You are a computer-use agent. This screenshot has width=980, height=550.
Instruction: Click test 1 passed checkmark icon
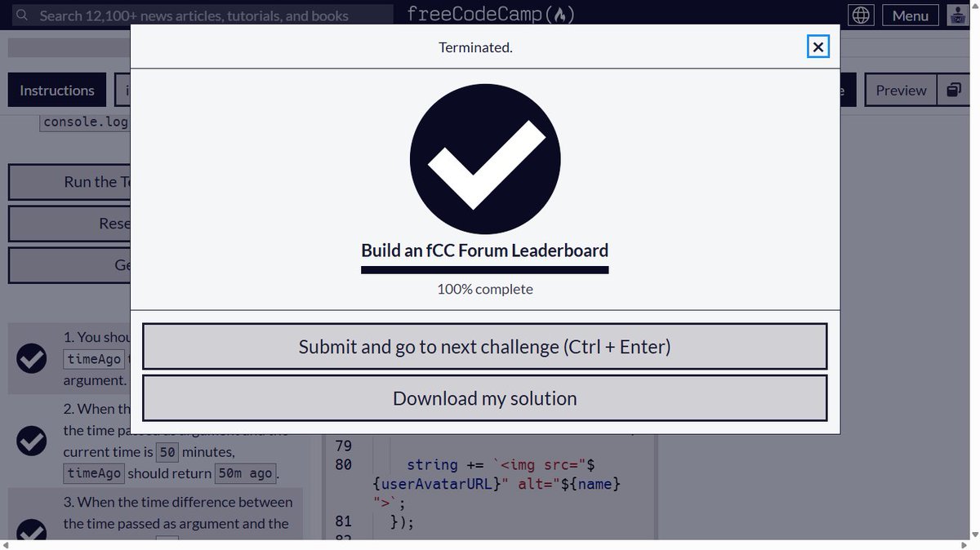(x=32, y=357)
